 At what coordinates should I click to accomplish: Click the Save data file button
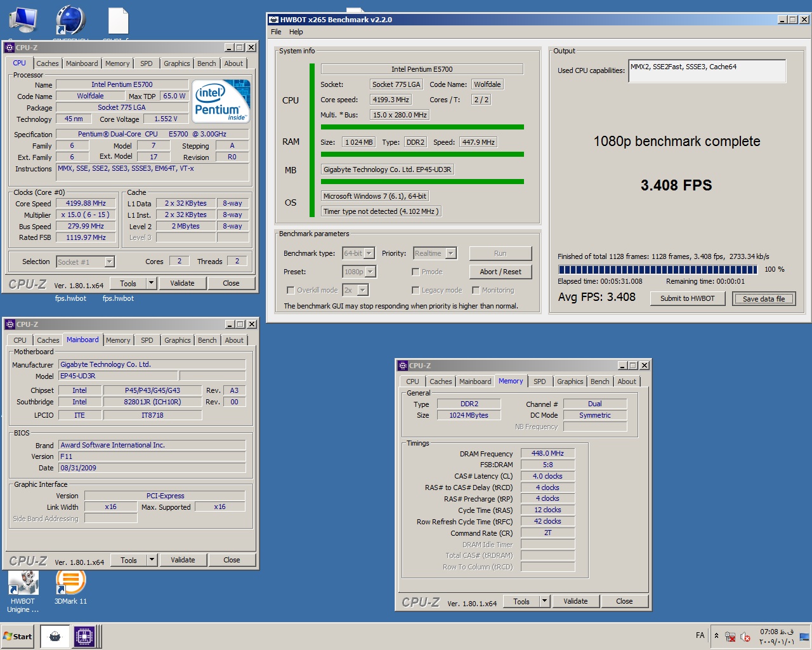[x=764, y=298]
